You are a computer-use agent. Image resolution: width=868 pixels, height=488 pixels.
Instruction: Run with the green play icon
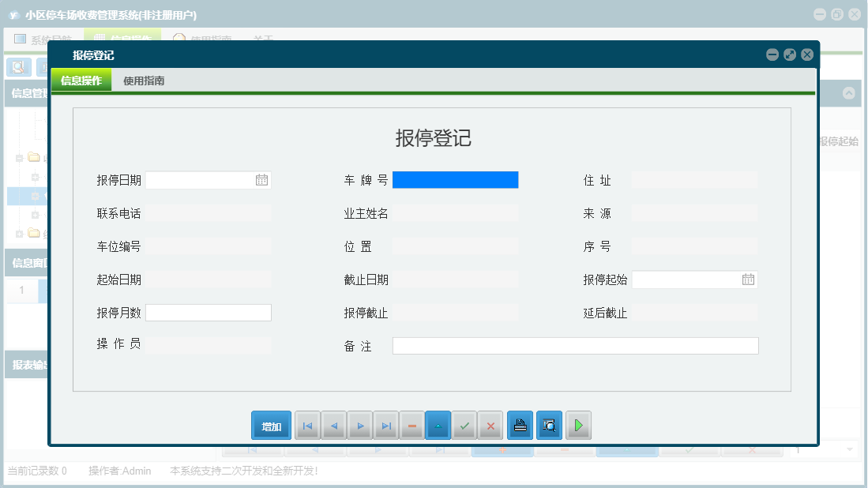578,425
